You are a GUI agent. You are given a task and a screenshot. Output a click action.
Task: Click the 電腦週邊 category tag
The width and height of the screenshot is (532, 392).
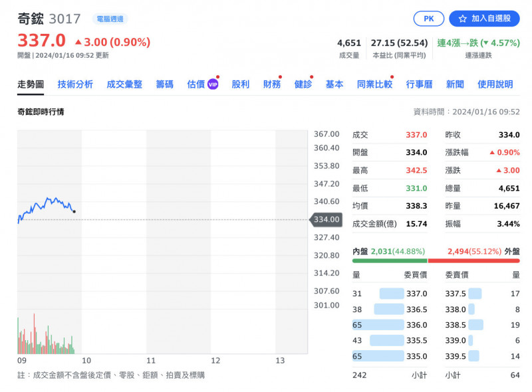click(110, 19)
